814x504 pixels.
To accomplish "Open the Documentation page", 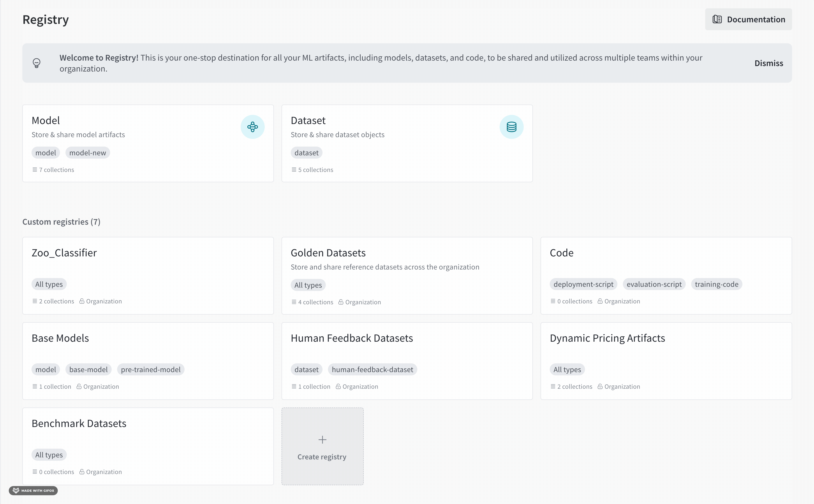I will tap(756, 19).
